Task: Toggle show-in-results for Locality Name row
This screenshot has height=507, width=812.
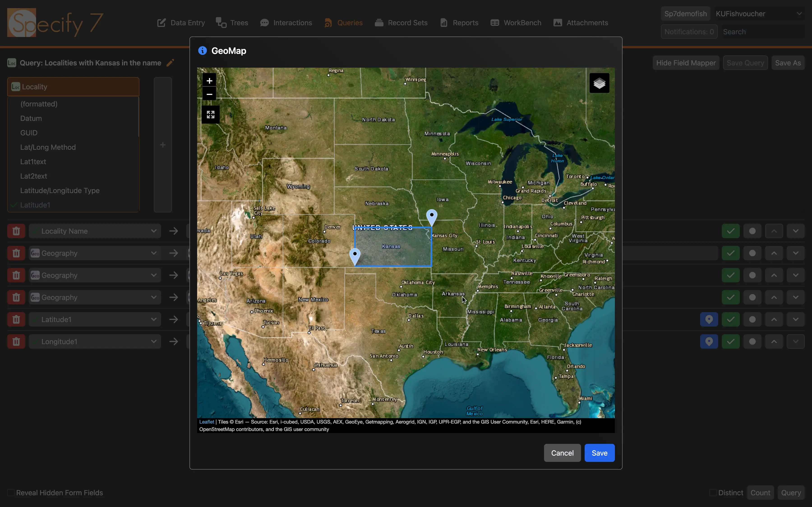Action: pyautogui.click(x=731, y=231)
